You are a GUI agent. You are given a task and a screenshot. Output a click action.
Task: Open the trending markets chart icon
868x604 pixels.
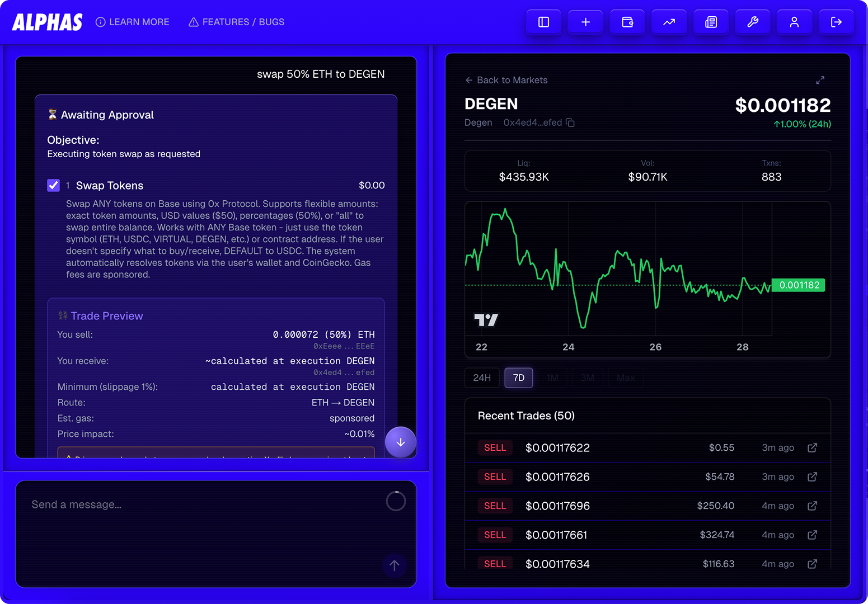click(x=669, y=22)
